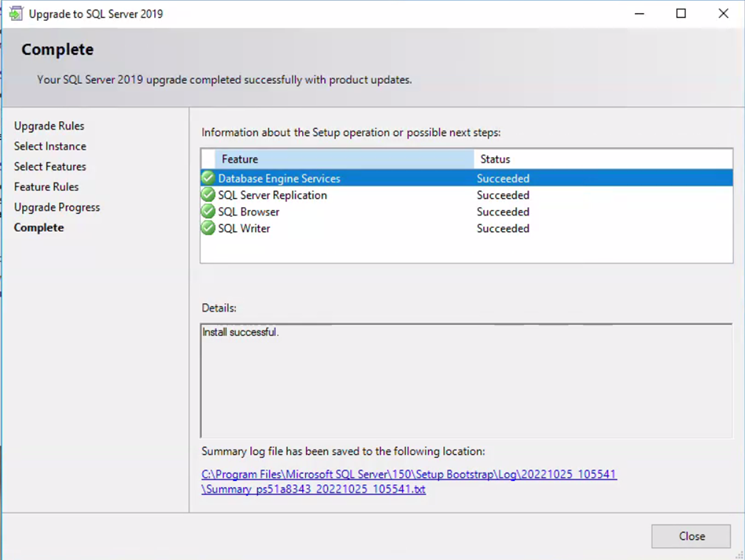
Task: Click the bold Complete step in the sidebar
Action: 38,228
